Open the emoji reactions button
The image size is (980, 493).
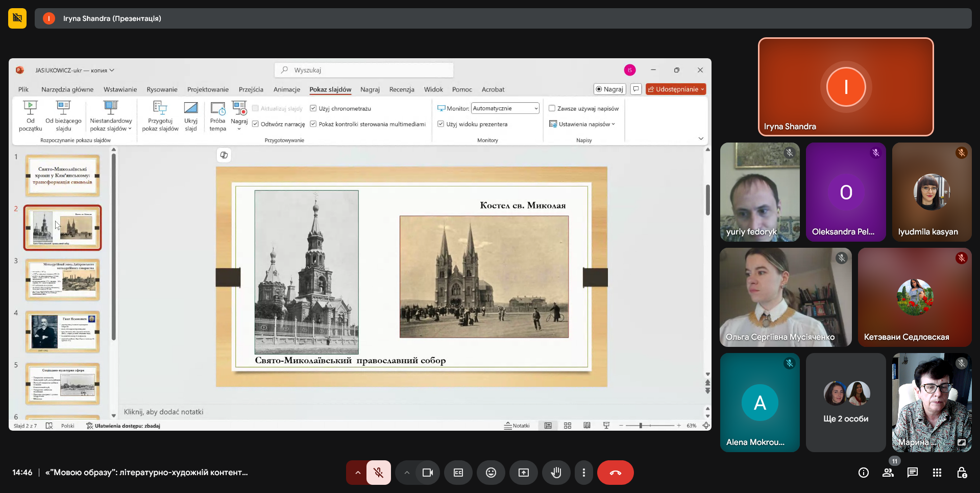[491, 473]
